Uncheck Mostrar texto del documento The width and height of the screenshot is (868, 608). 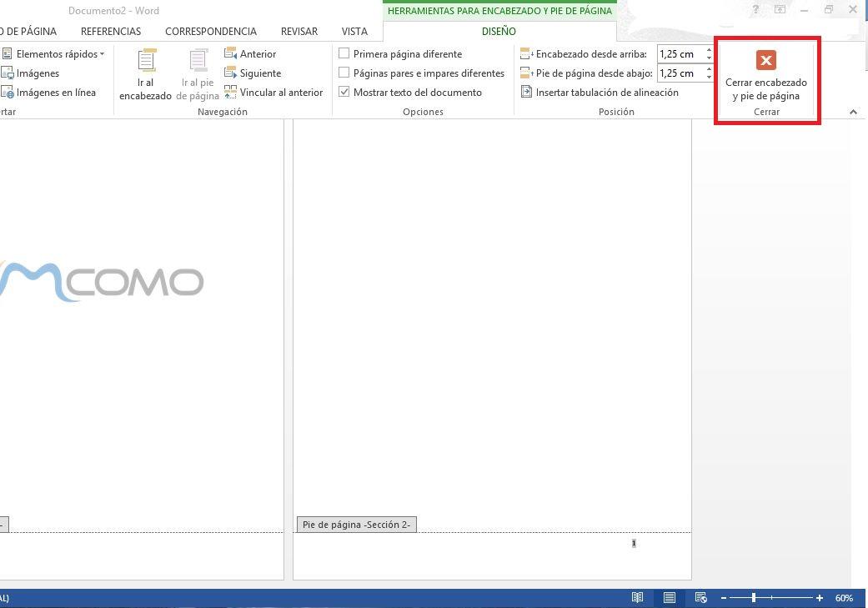click(x=344, y=92)
